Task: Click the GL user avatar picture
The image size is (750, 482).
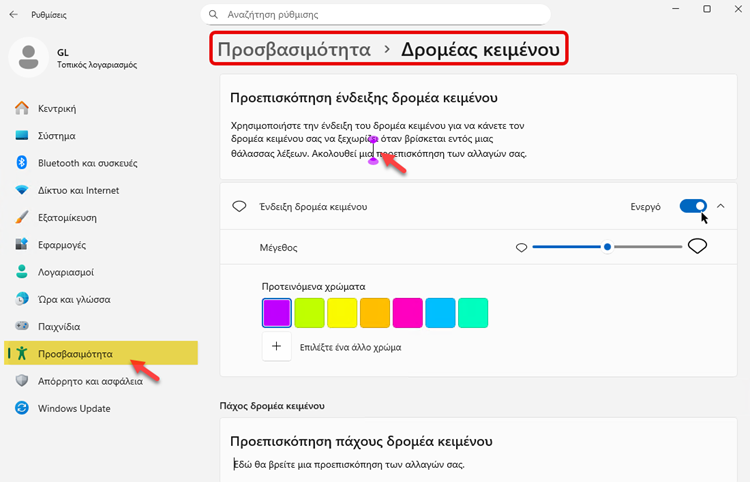Action: click(29, 57)
